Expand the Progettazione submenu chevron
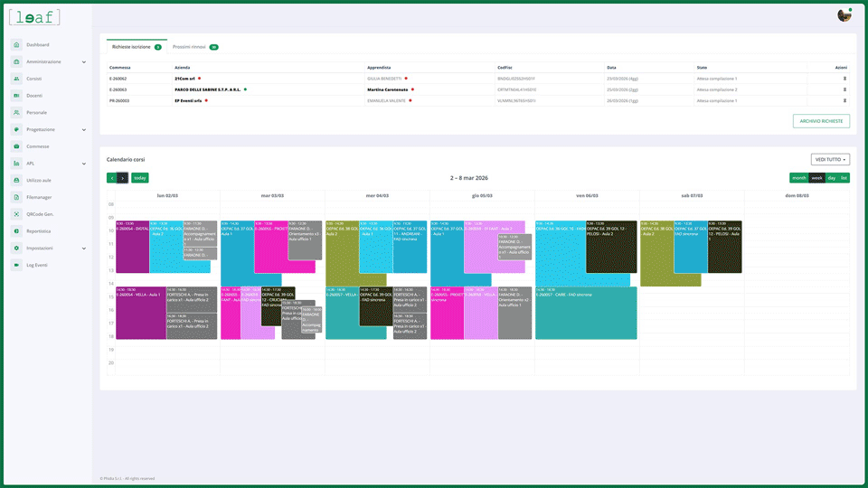Viewport: 868px width, 488px height. pos(83,130)
